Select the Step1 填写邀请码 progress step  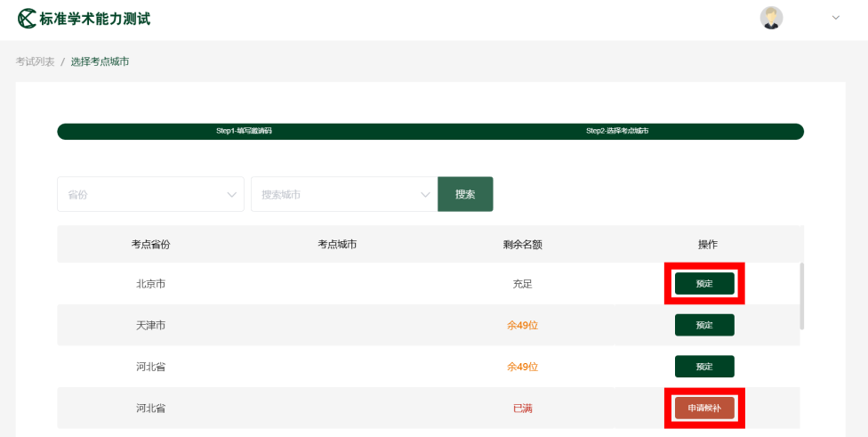(244, 132)
